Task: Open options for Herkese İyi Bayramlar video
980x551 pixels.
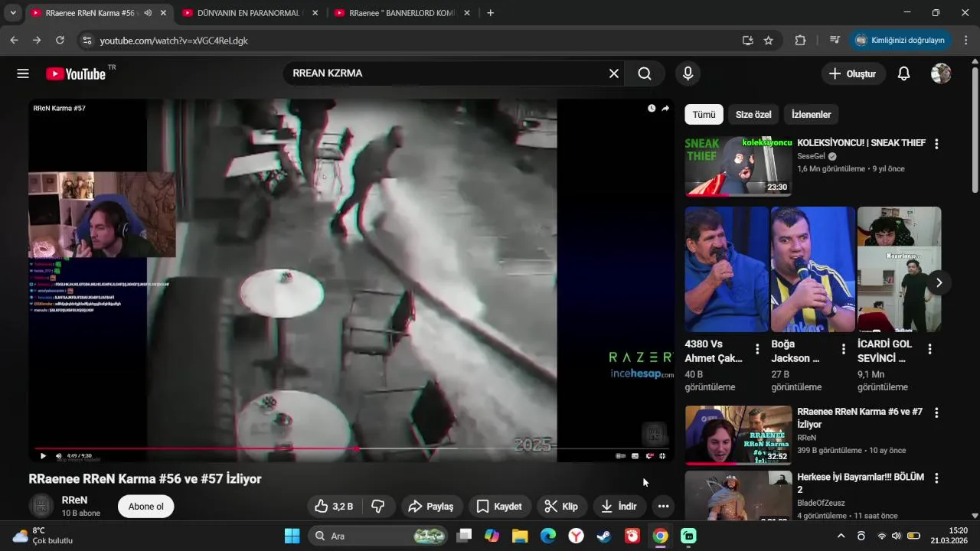Action: click(936, 478)
